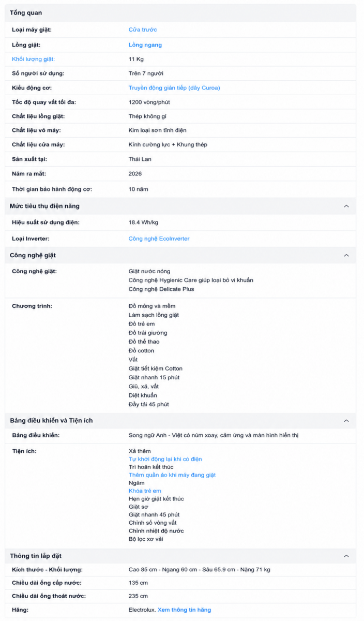This screenshot has width=364, height=621.
Task: Click the Bảng điều khiển và Tiện ích heading
Action: (x=51, y=421)
